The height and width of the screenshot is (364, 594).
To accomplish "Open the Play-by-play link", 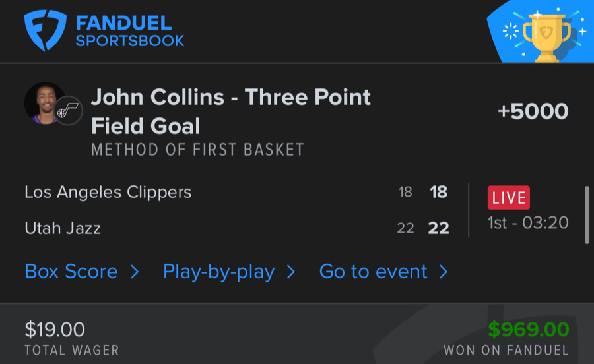I will click(218, 272).
